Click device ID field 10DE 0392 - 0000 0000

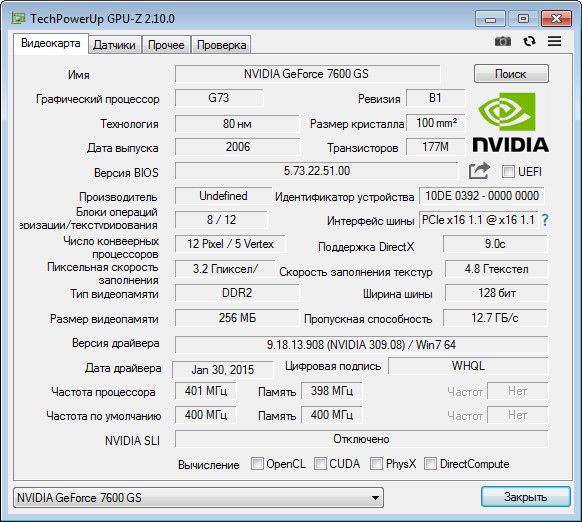(482, 196)
